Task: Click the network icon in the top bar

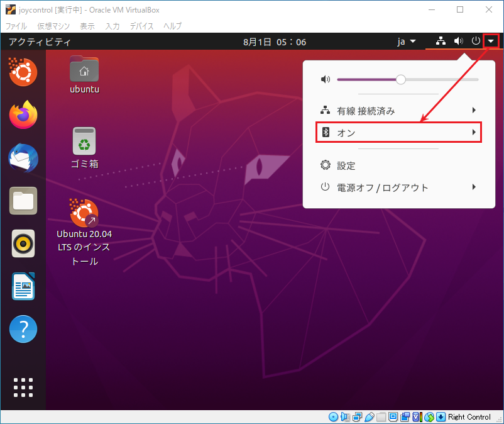Action: [x=441, y=41]
